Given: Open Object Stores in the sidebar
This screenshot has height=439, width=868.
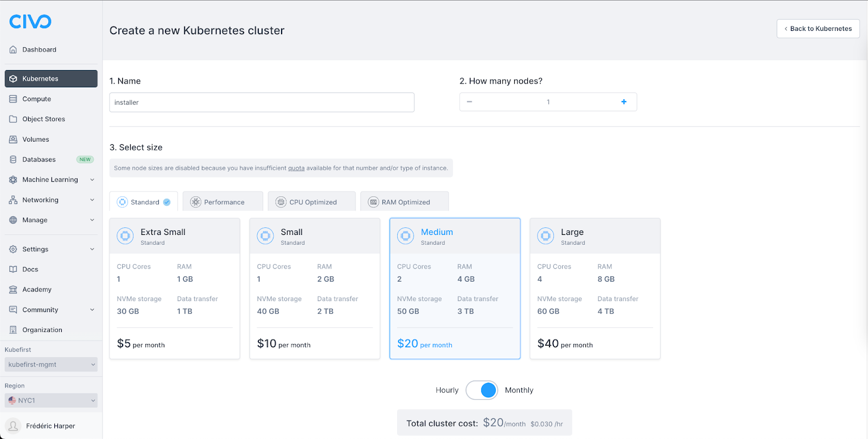Looking at the screenshot, I should pyautogui.click(x=51, y=119).
